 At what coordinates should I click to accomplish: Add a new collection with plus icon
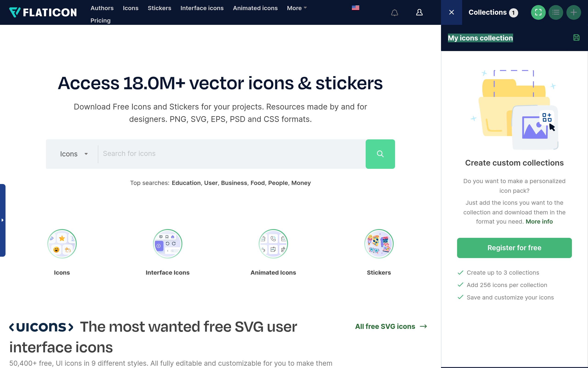[574, 12]
